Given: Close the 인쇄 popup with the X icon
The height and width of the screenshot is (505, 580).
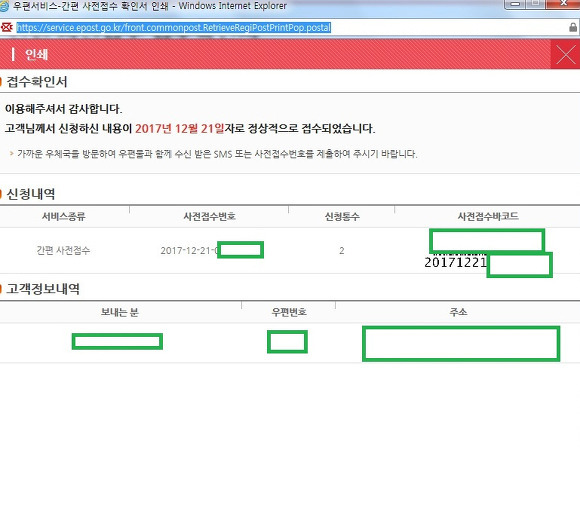Looking at the screenshot, I should pyautogui.click(x=566, y=55).
